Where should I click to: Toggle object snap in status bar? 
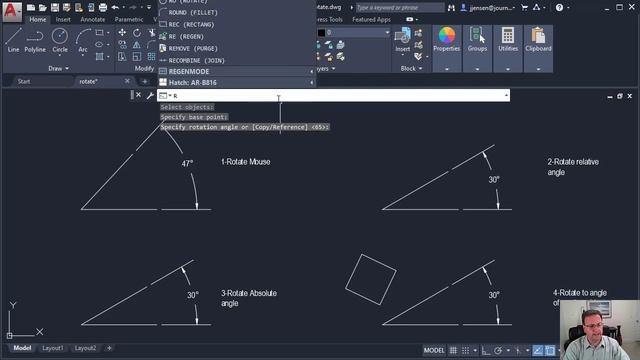[550, 350]
